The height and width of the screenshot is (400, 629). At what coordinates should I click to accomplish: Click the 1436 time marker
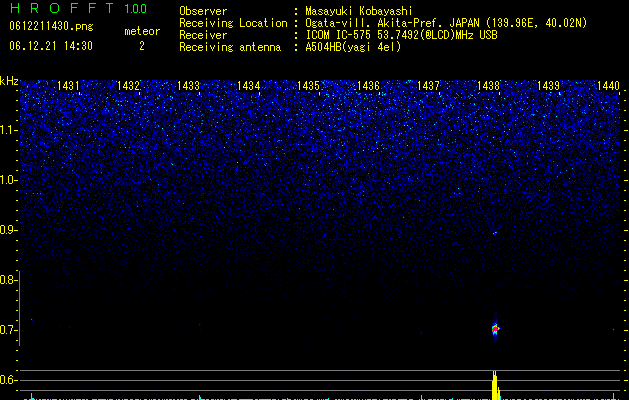click(368, 85)
